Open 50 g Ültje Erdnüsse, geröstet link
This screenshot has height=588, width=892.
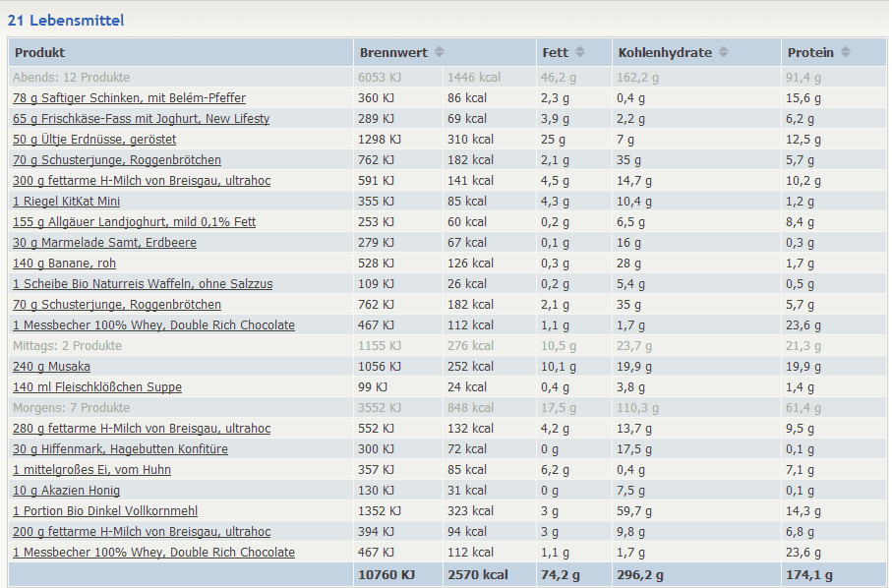point(94,140)
